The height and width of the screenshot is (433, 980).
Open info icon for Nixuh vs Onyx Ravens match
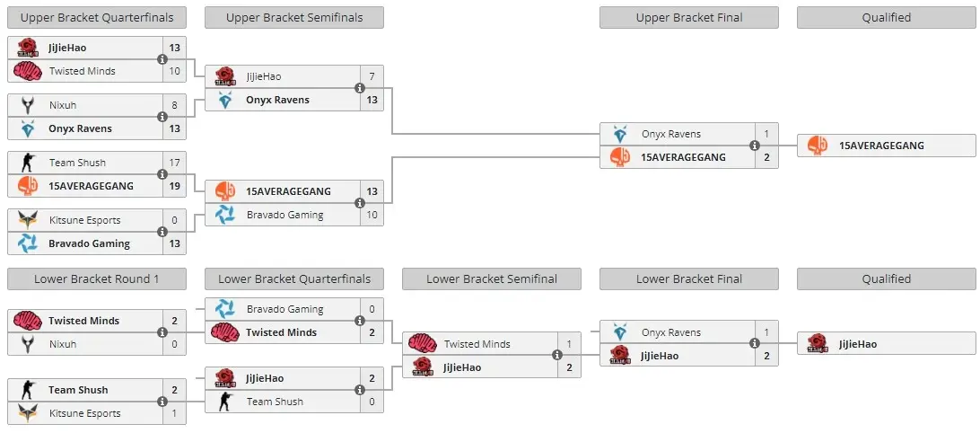[162, 117]
